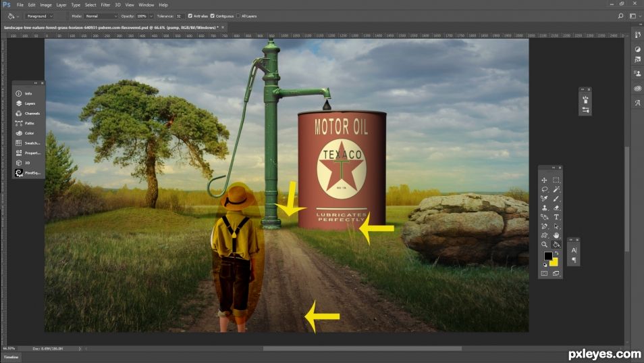Open the Opacity slider dropdown arrow

[x=151, y=16]
